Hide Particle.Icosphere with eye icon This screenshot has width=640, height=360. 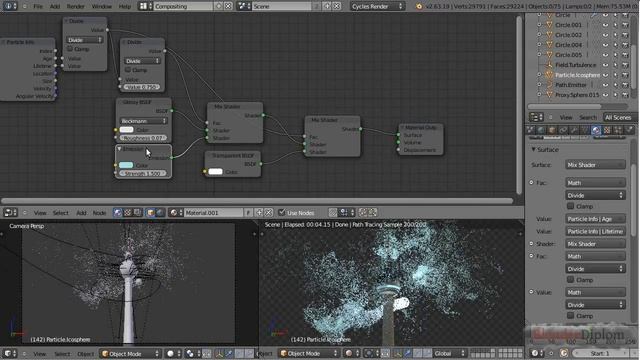point(606,75)
